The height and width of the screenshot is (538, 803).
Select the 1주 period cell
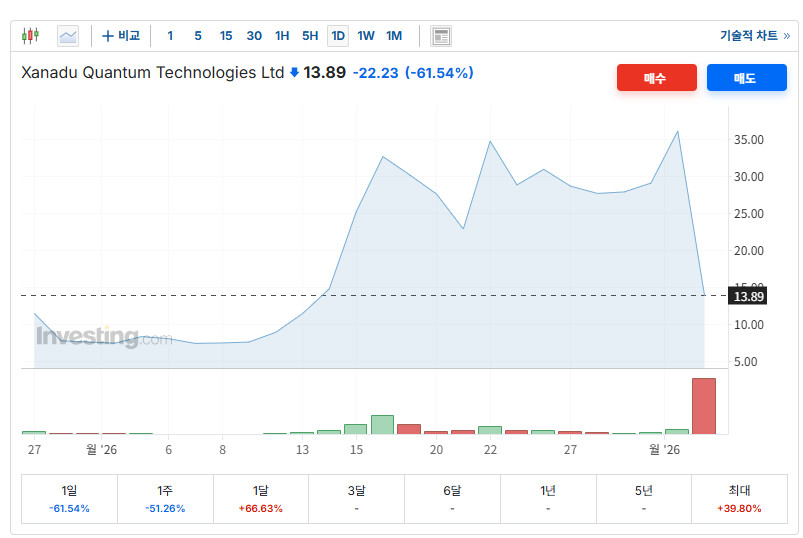coord(165,499)
